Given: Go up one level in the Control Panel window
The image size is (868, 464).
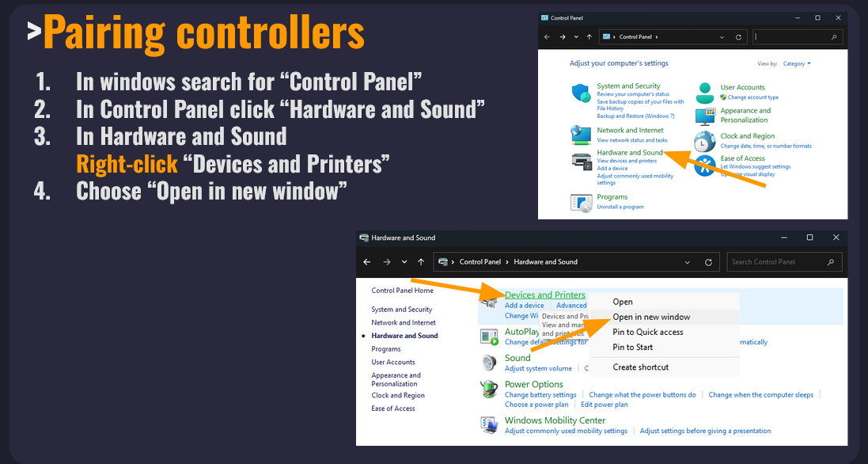Looking at the screenshot, I should coord(589,37).
